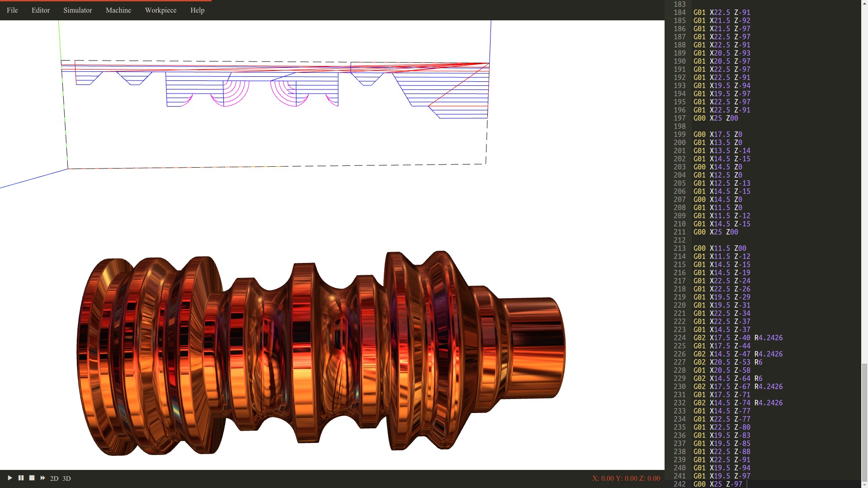
Task: Click code line 224 with G02 R4.2426
Action: tap(738, 338)
